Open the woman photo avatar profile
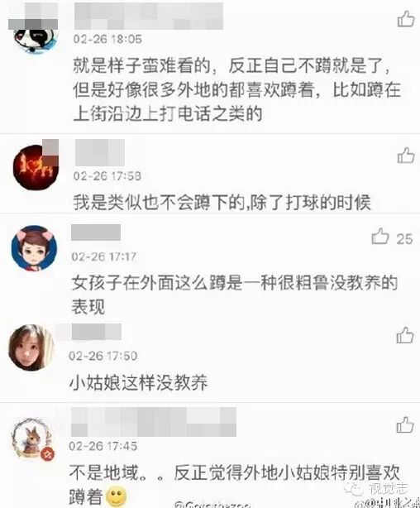Image resolution: width=420 pixels, height=508 pixels. (31, 347)
